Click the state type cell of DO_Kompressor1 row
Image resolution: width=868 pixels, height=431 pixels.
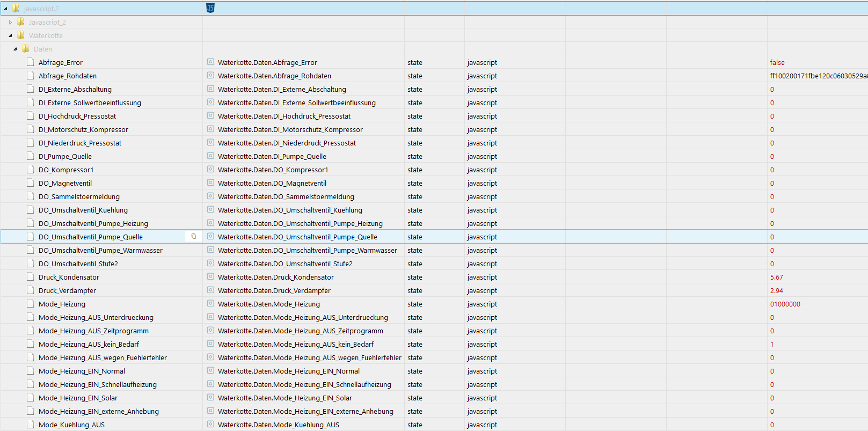point(414,170)
